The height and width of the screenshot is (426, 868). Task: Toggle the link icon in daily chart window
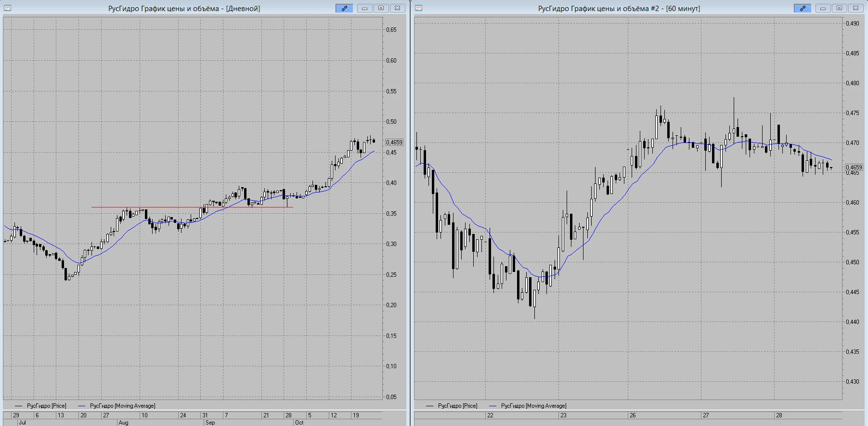tap(344, 8)
